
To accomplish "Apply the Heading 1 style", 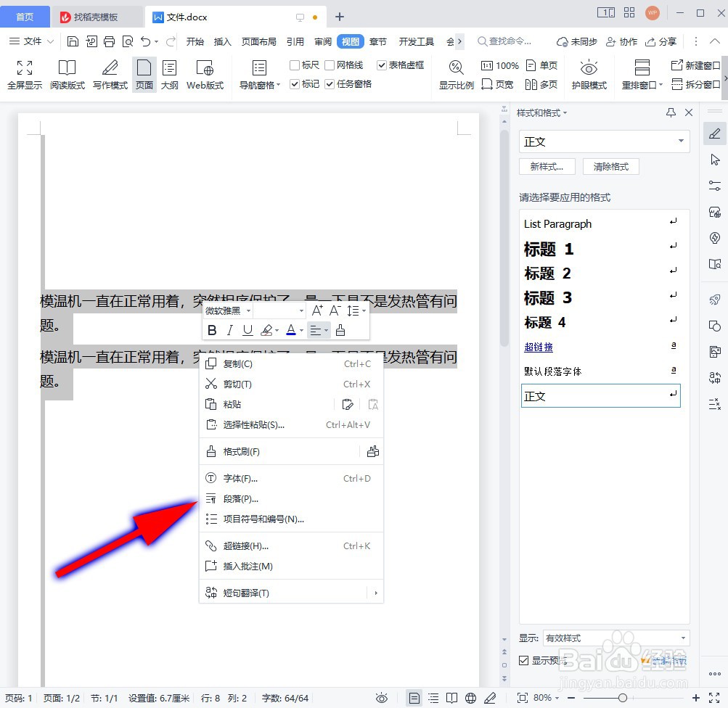I will point(600,249).
